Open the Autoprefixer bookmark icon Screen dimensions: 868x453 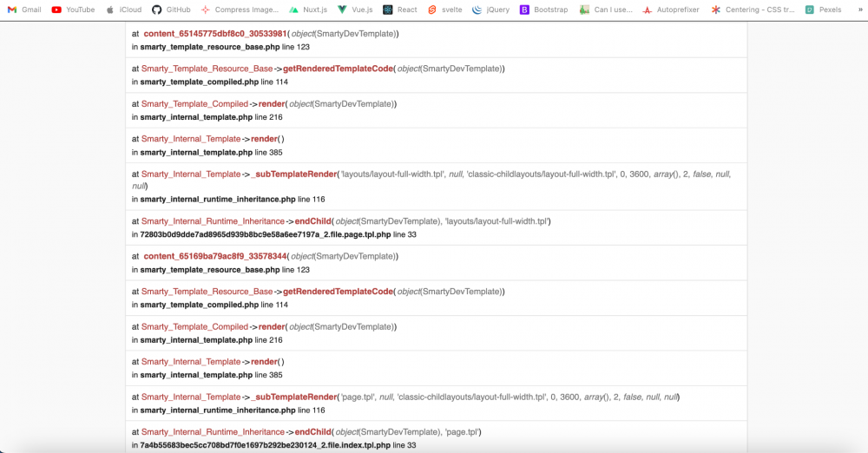pyautogui.click(x=648, y=10)
